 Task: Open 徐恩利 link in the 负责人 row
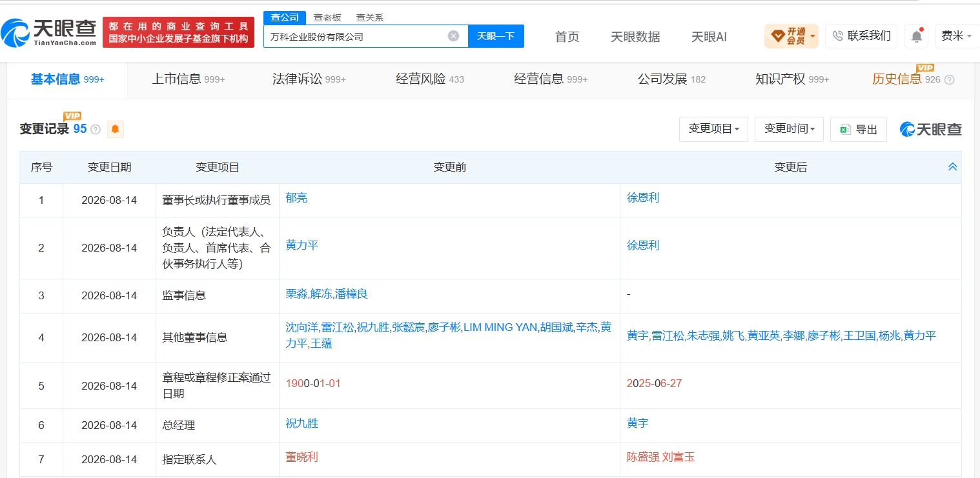(x=643, y=246)
